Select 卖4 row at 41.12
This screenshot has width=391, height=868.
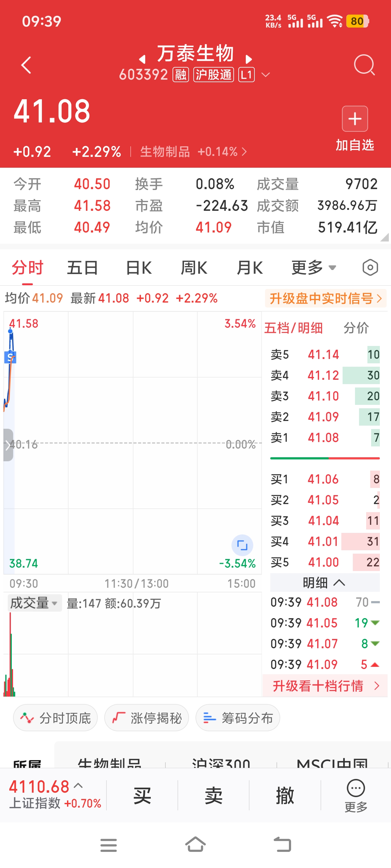tap(325, 375)
